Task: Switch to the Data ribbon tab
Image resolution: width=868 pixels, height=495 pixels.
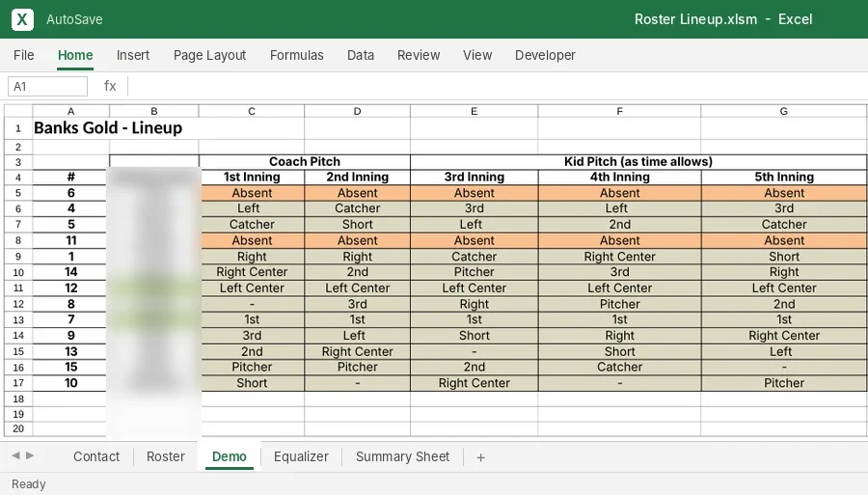Action: 361,55
